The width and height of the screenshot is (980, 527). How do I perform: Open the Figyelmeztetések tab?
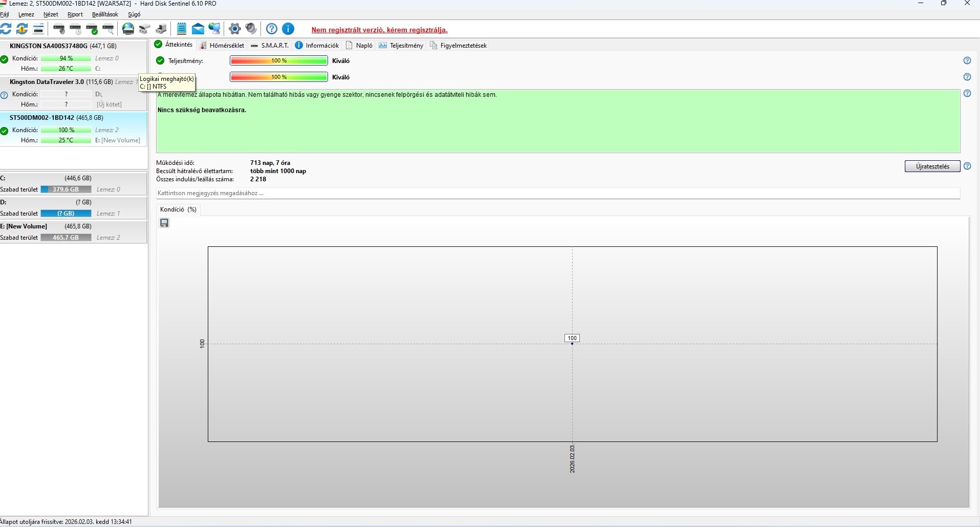tap(459, 45)
